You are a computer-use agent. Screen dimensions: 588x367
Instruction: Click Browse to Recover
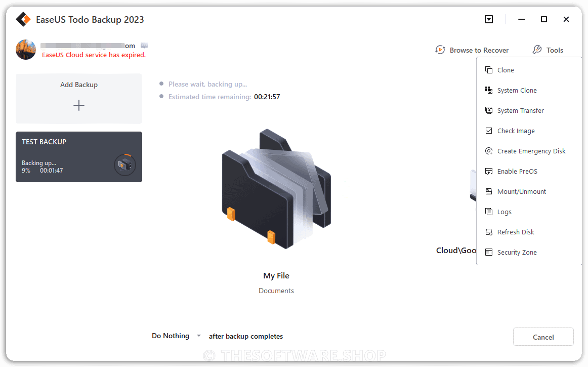tap(472, 50)
